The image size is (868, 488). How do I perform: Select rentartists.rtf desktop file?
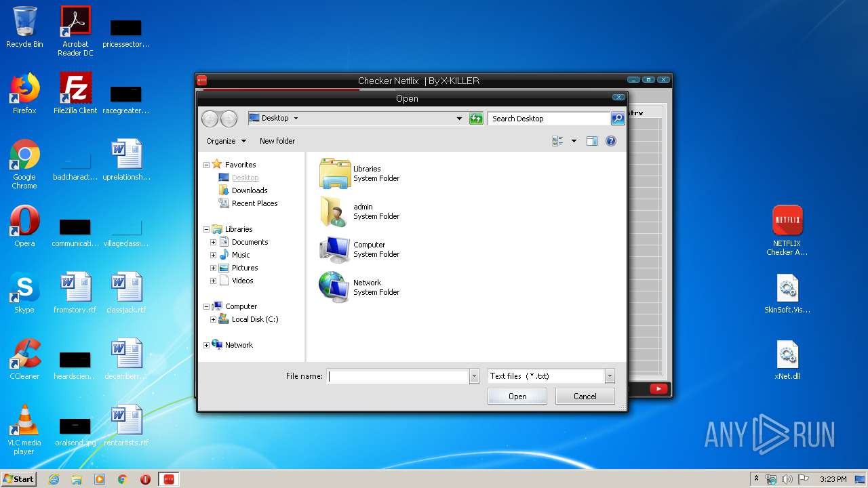point(126,426)
